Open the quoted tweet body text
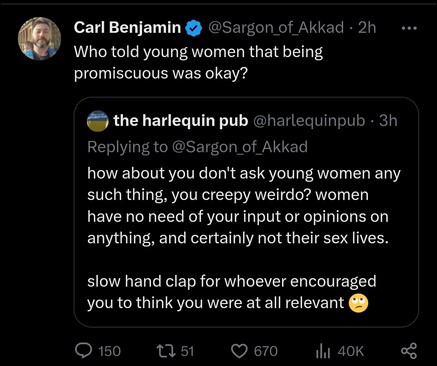The height and width of the screenshot is (366, 437). (244, 238)
